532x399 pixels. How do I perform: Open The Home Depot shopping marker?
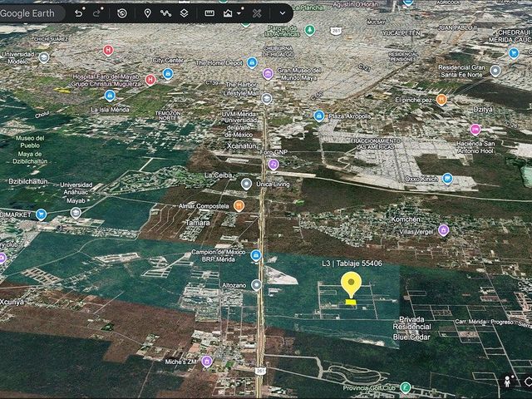[252, 63]
